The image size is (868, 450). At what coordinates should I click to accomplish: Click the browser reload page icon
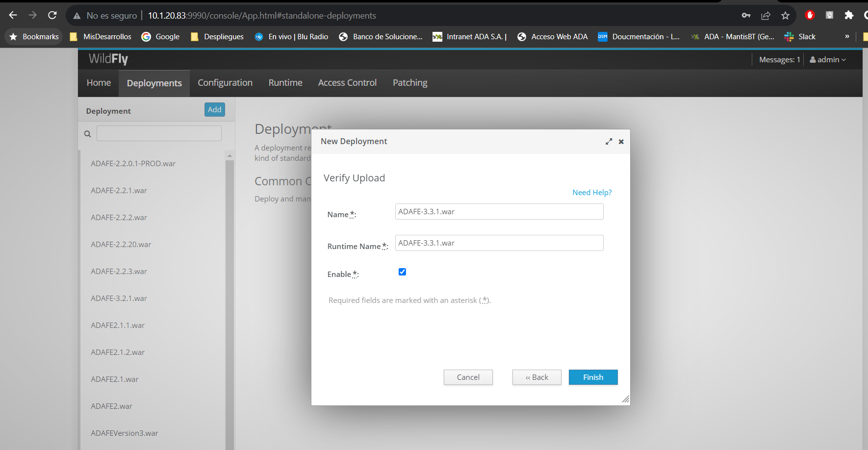(52, 15)
